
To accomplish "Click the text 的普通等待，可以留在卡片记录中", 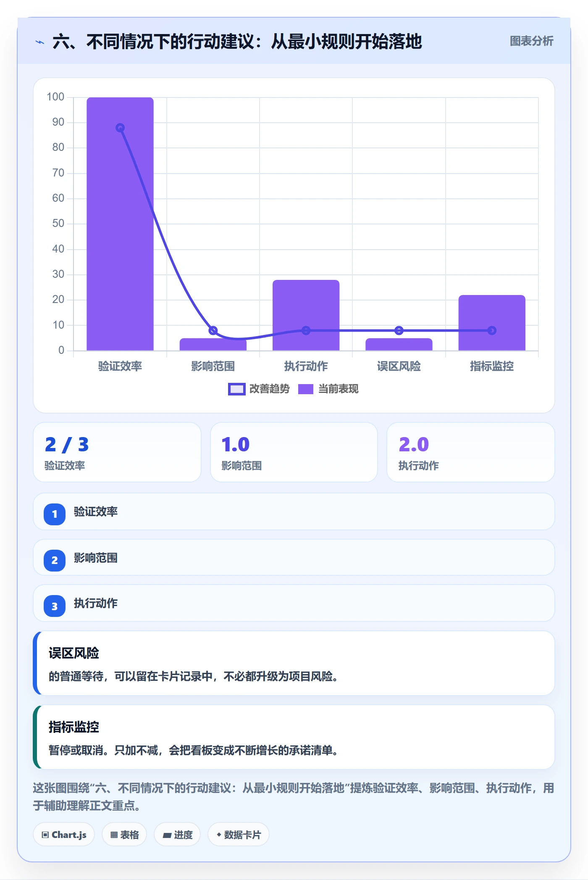I will tap(131, 677).
